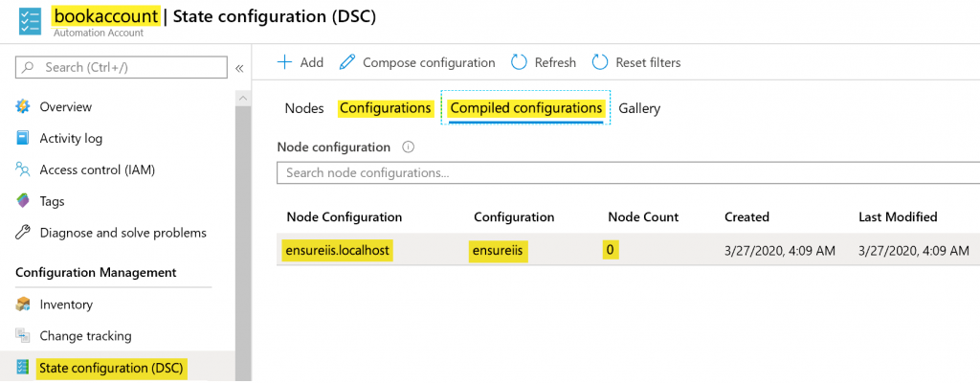Open Compose configuration from the toolbar
This screenshot has height=384, width=980.
[x=416, y=62]
